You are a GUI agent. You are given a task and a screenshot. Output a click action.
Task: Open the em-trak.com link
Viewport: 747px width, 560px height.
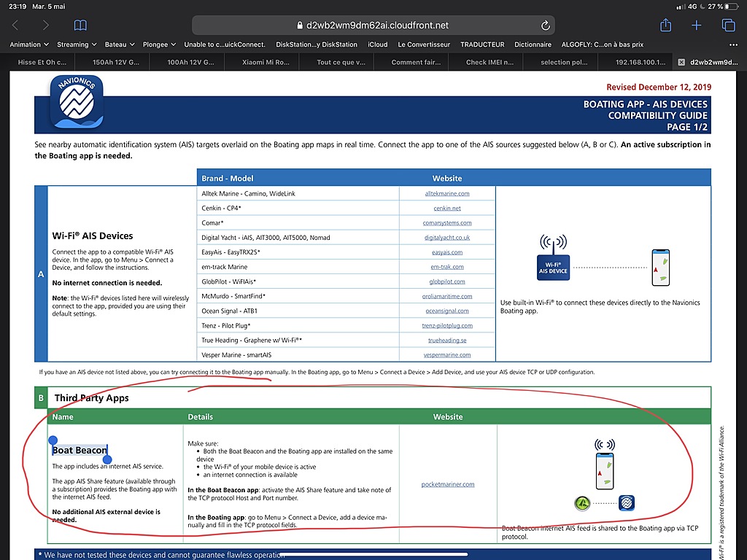pyautogui.click(x=447, y=267)
